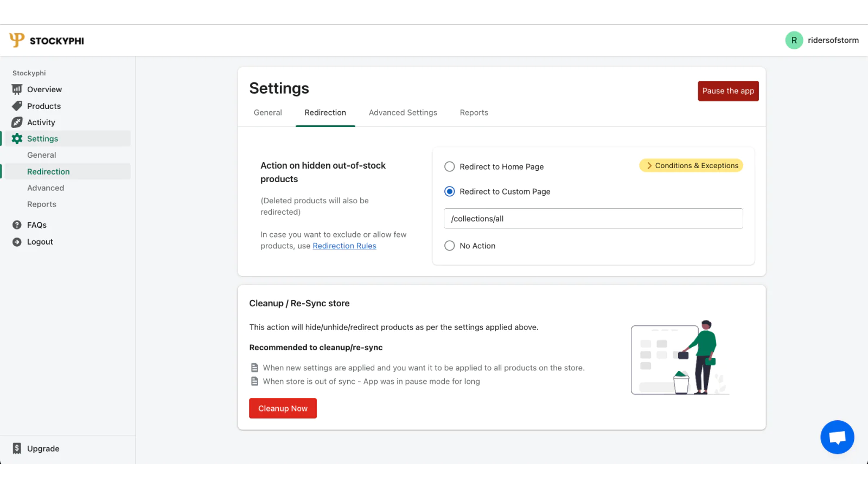Click the Upgrade receipt icon

point(17,448)
